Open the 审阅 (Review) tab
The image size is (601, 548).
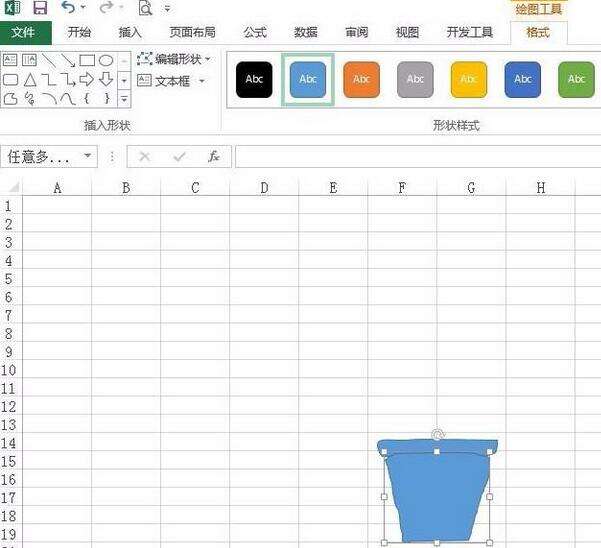(356, 33)
